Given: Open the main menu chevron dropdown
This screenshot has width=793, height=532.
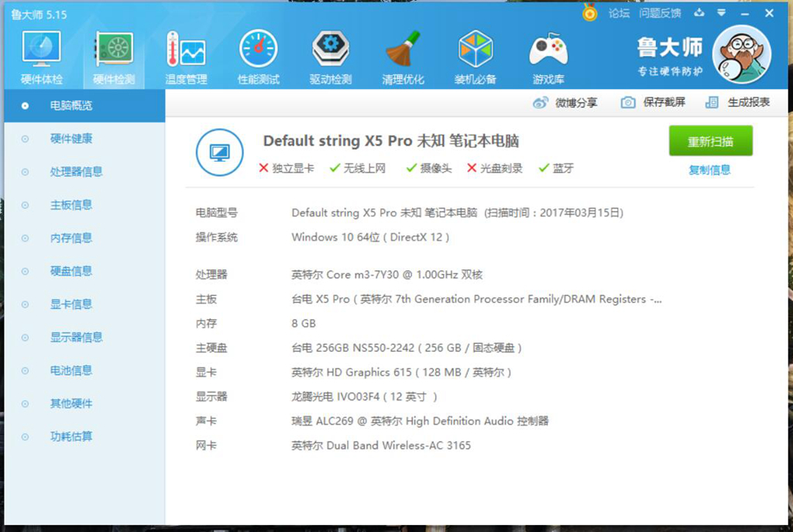Looking at the screenshot, I should (721, 12).
